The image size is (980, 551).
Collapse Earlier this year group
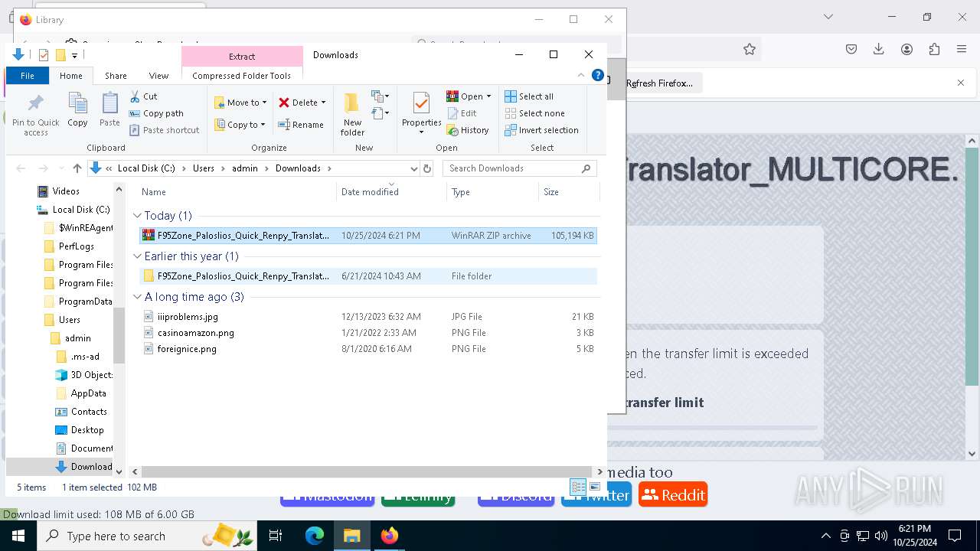138,256
